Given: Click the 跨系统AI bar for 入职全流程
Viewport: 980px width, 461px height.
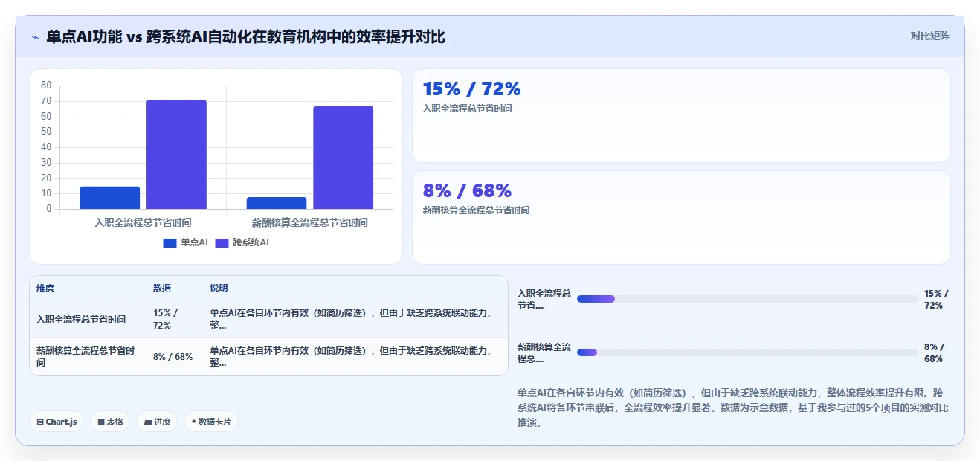Looking at the screenshot, I should coord(176,155).
